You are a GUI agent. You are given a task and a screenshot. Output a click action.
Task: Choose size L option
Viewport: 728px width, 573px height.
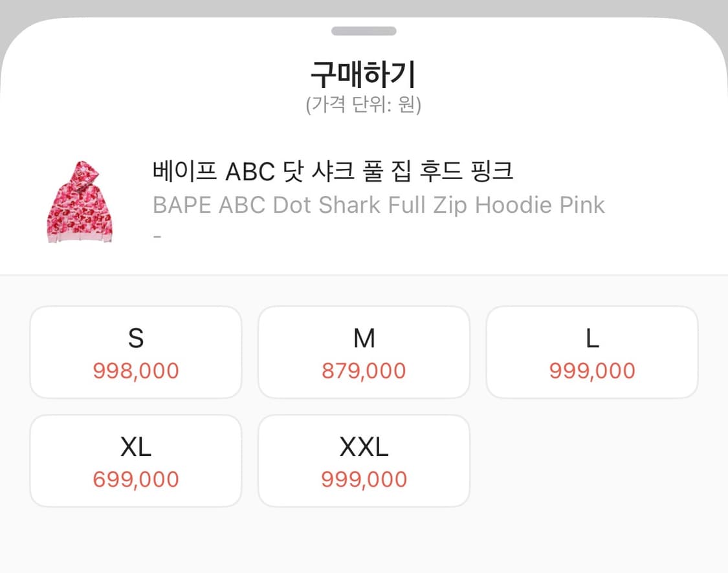click(x=592, y=352)
